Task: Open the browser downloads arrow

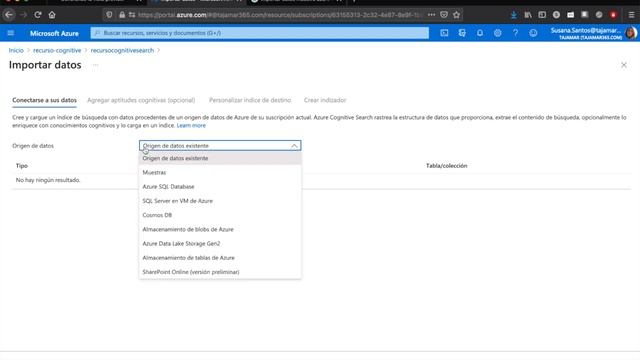Action: coord(513,15)
